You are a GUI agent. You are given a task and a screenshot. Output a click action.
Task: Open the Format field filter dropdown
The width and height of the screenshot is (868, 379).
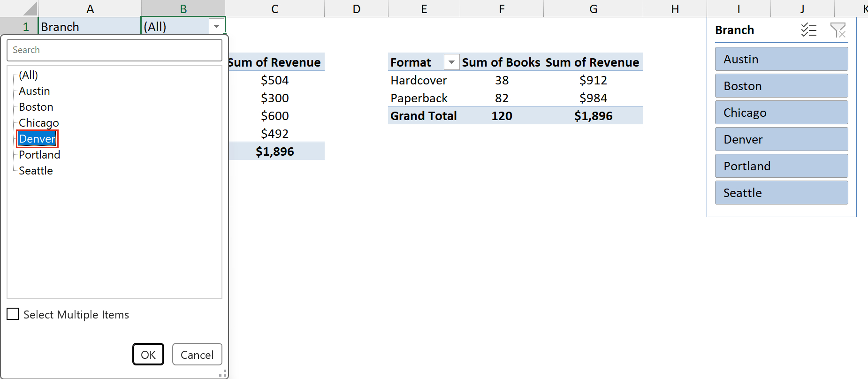click(x=451, y=62)
